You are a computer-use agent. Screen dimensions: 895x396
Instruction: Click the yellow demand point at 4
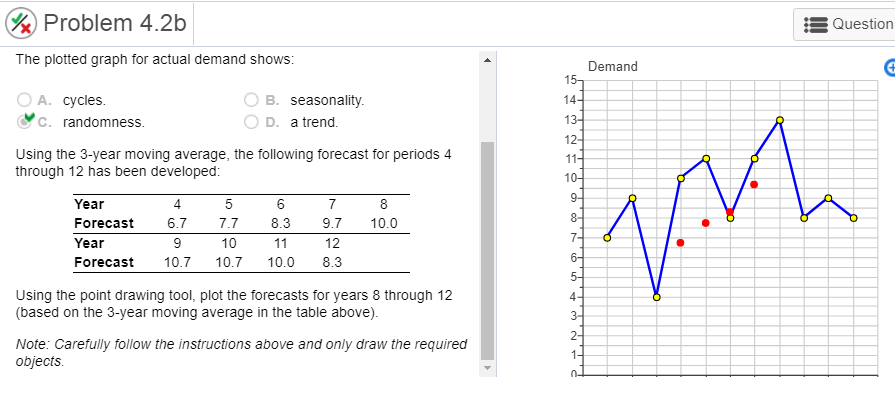[656, 297]
